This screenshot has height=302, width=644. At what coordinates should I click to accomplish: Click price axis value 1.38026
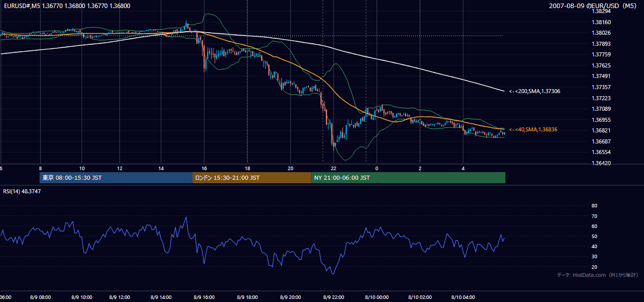tap(601, 33)
